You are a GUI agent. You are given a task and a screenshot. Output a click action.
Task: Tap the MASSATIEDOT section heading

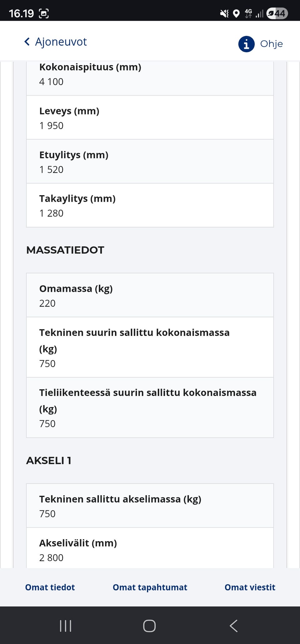tap(65, 250)
